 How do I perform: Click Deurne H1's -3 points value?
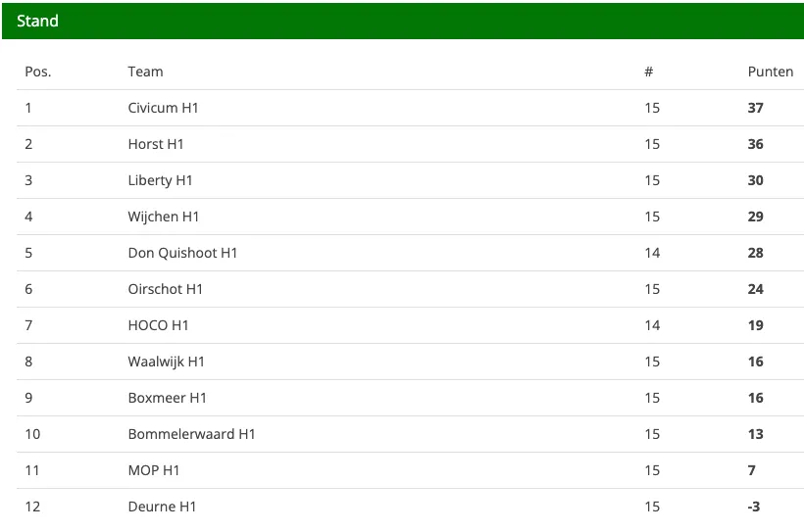[753, 507]
